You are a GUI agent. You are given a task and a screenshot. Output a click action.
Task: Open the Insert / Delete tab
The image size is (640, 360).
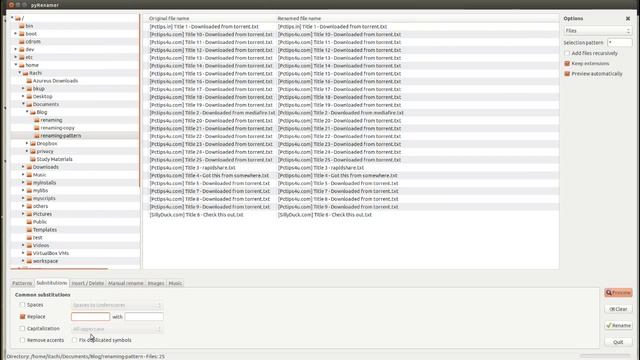coord(88,283)
